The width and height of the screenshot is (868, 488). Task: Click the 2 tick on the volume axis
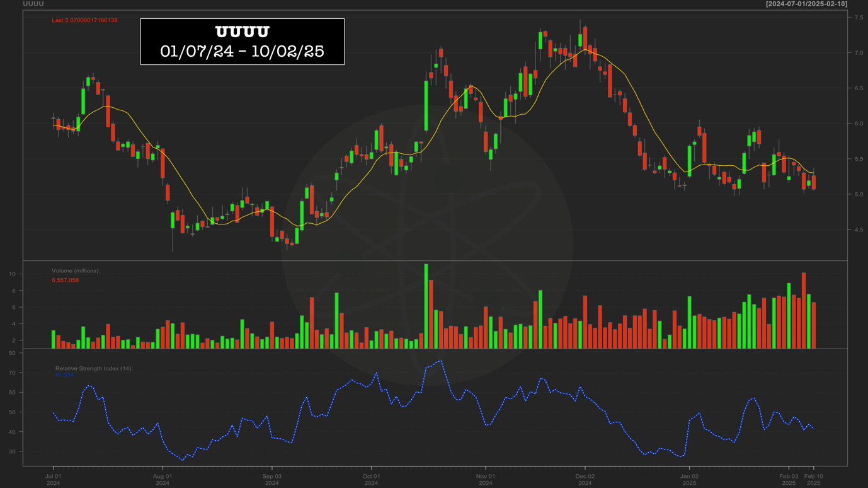(13, 340)
